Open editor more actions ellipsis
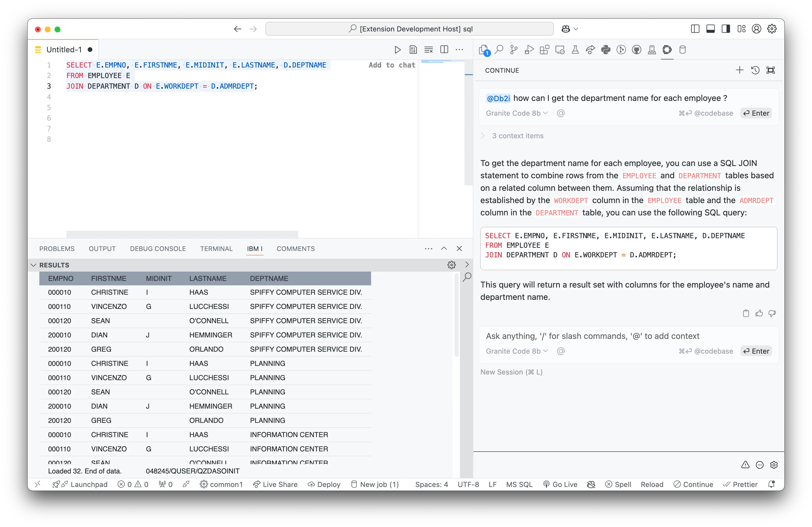Viewport: 812px width, 527px height. 460,50
